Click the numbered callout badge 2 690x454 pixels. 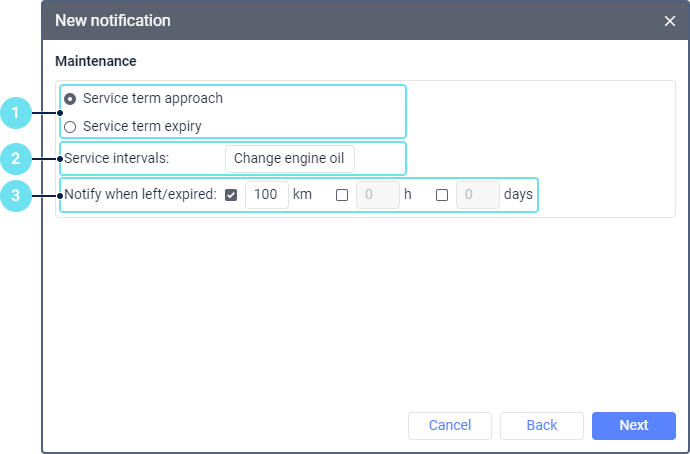click(15, 158)
